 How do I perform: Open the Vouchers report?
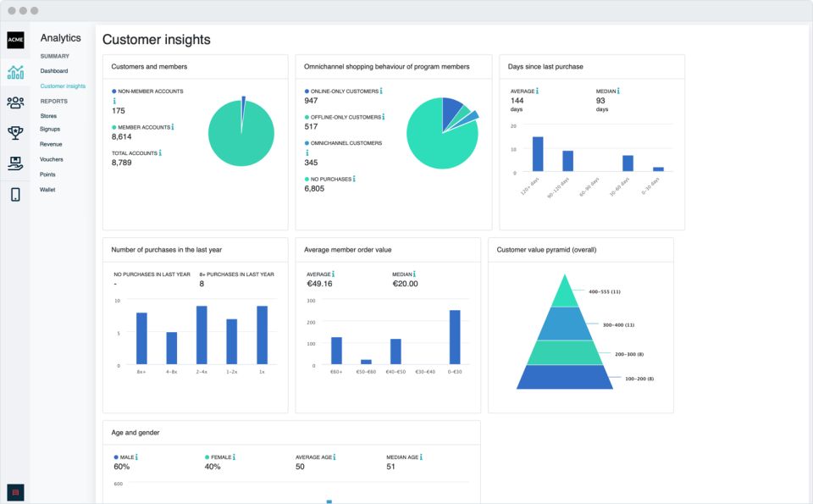52,159
